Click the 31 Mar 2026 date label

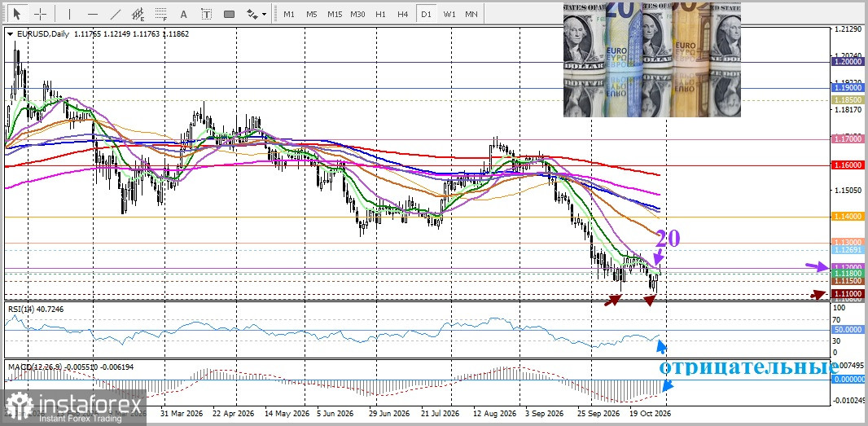182,414
